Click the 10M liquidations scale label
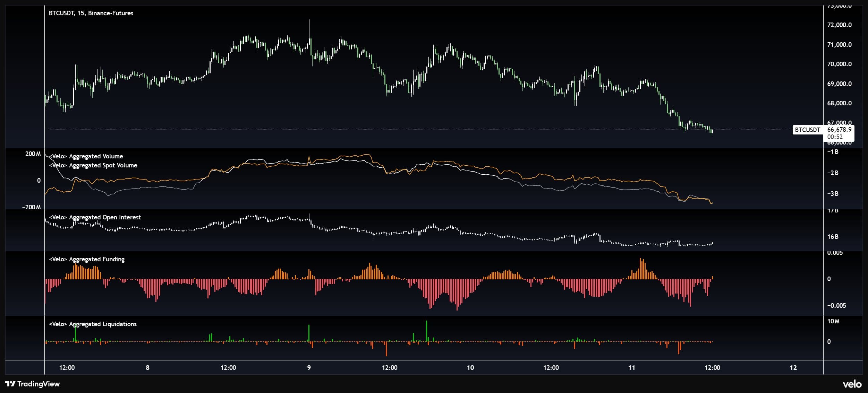The image size is (868, 393). click(833, 321)
